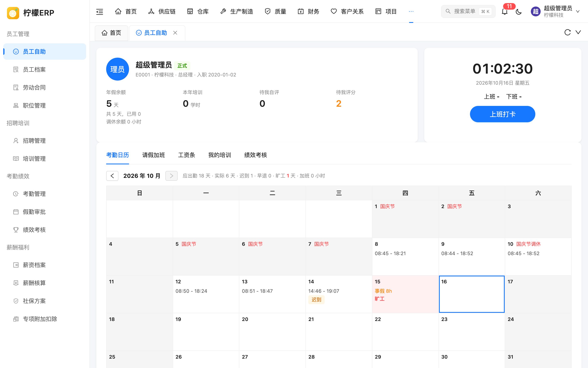
Task: Toggle dark mode moon icon
Action: click(519, 11)
